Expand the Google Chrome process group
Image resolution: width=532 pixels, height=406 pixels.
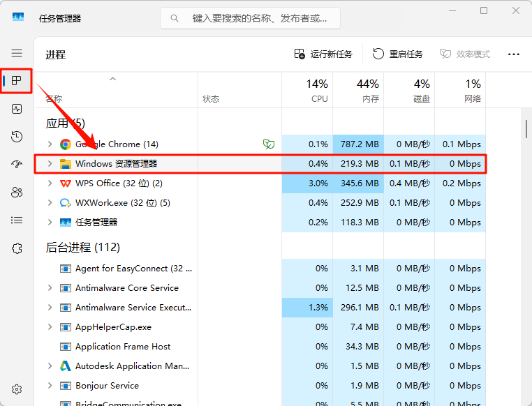pos(50,144)
